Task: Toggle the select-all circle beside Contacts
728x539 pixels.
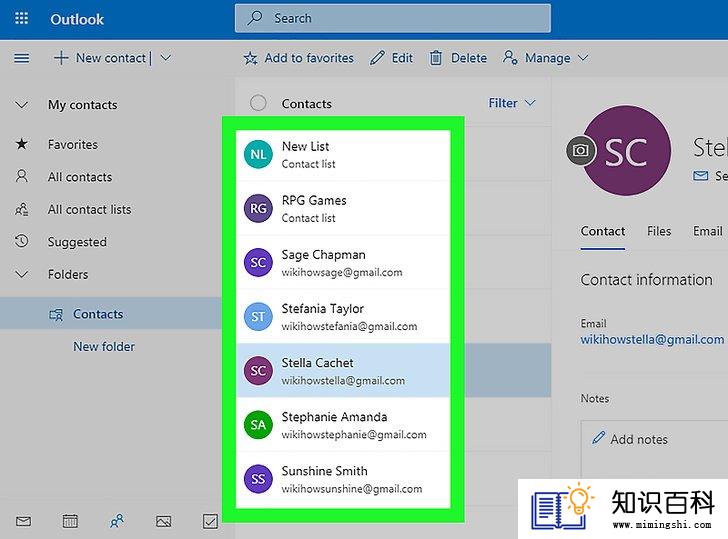Action: tap(258, 103)
